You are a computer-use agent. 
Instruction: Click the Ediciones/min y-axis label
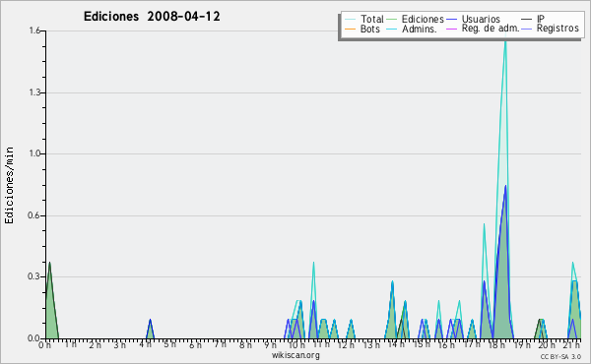[9, 185]
